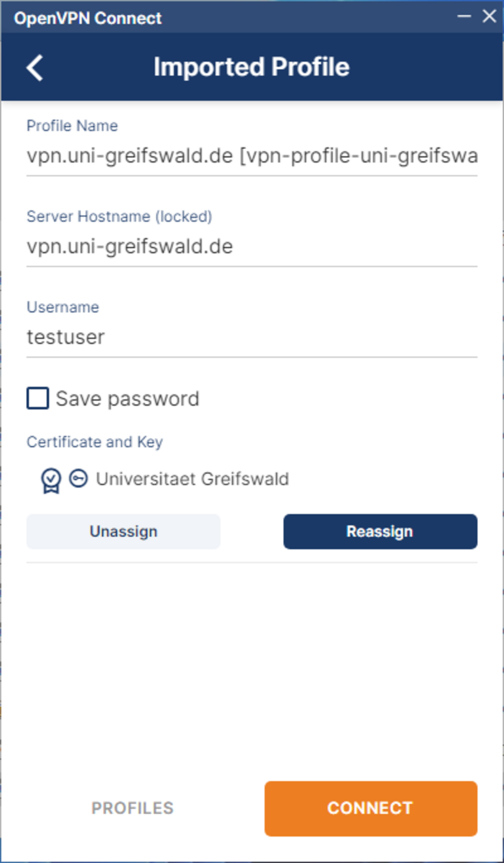
Task: Close the OpenVPN Connect window
Action: (489, 16)
